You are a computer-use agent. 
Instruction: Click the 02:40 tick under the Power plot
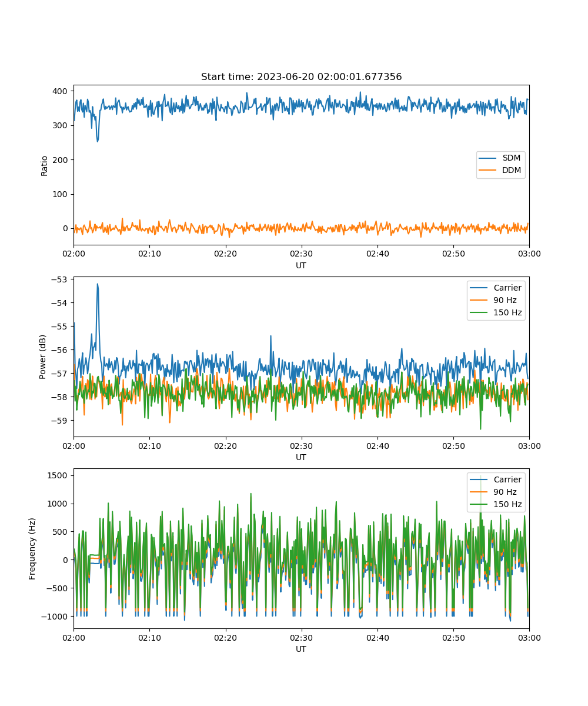377,445
